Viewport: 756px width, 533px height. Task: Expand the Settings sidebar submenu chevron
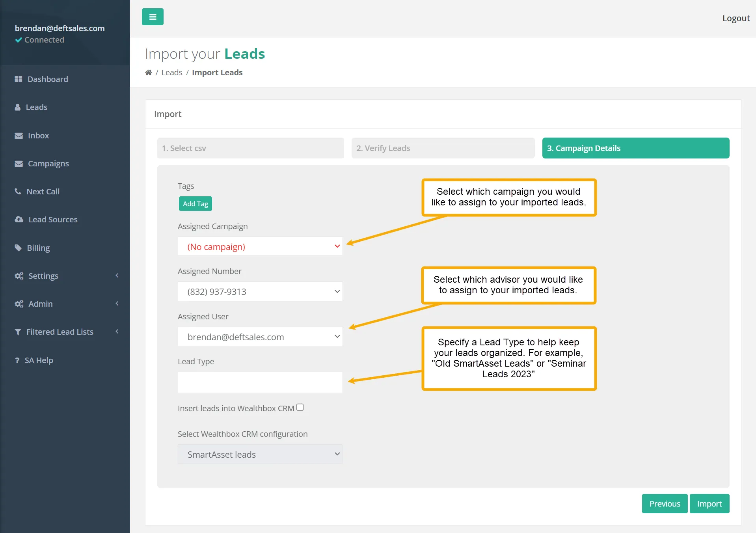point(117,276)
